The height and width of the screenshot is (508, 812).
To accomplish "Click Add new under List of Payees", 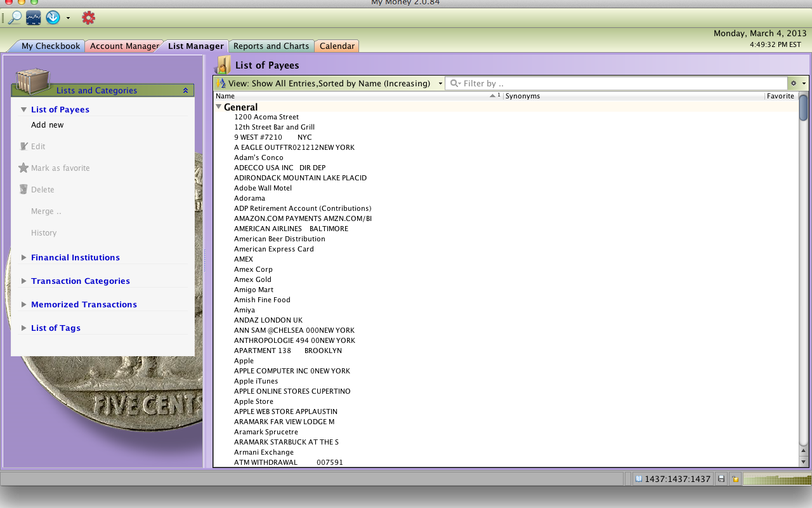I will [x=48, y=125].
